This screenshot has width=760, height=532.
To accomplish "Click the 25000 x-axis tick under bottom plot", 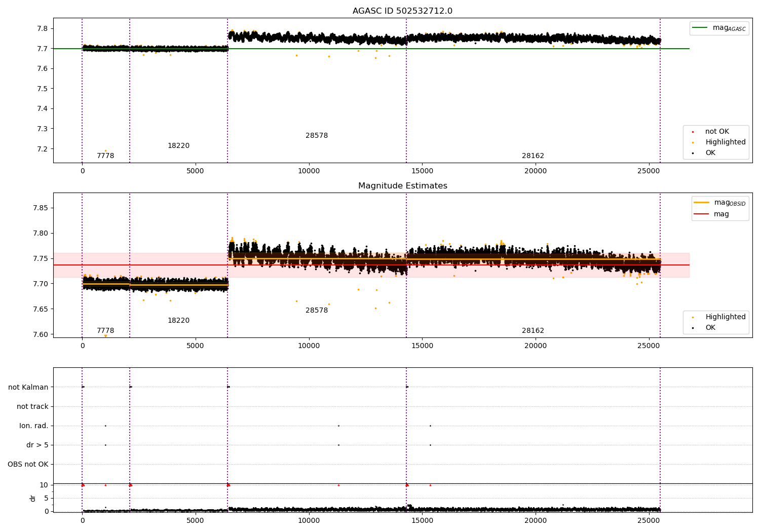I will [649, 520].
